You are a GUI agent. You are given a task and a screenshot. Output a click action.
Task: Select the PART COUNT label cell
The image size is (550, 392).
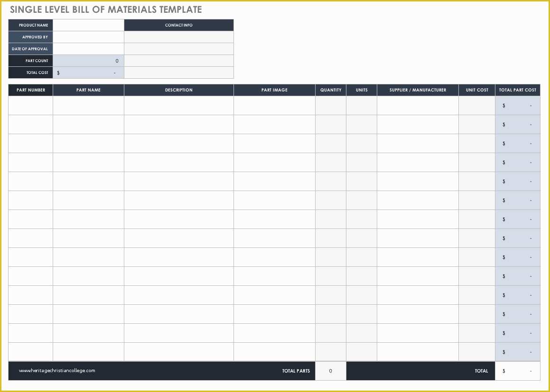point(30,61)
